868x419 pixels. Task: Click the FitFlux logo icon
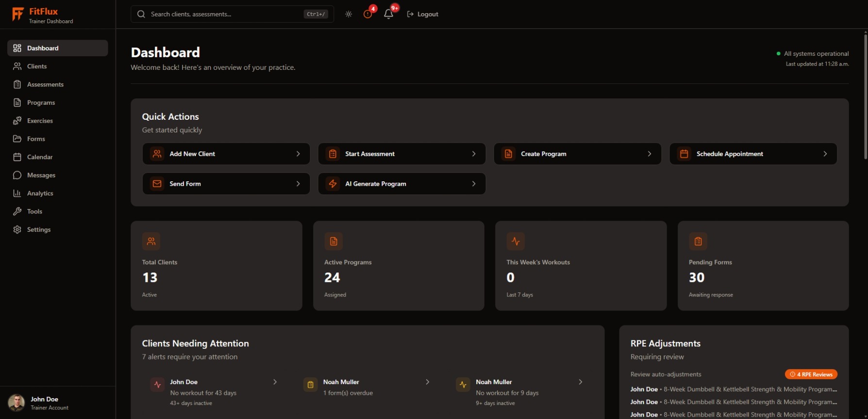17,15
